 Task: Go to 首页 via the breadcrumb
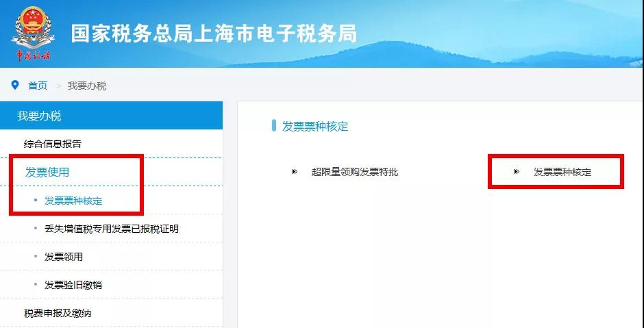tap(38, 86)
